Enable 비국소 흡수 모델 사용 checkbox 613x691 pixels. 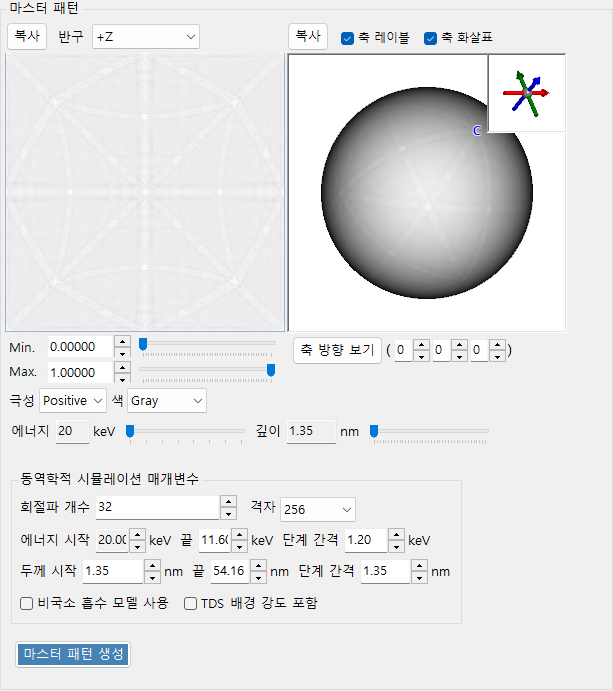click(26, 603)
